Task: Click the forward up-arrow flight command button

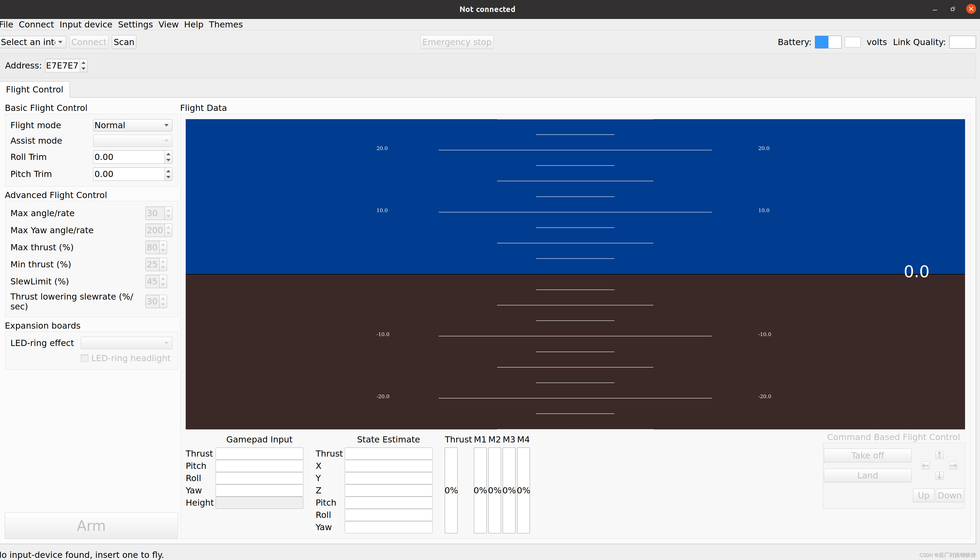Action: pyautogui.click(x=939, y=455)
